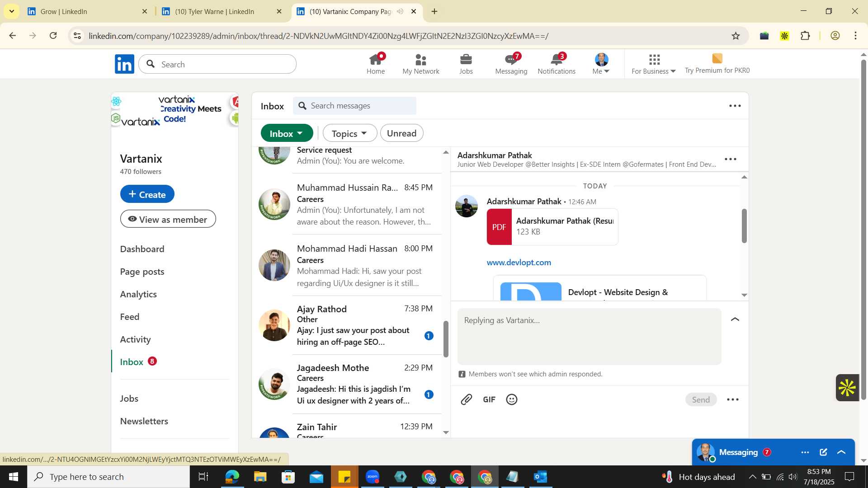Open tab search dropdown arrow
This screenshot has height=488, width=868.
[x=11, y=11]
